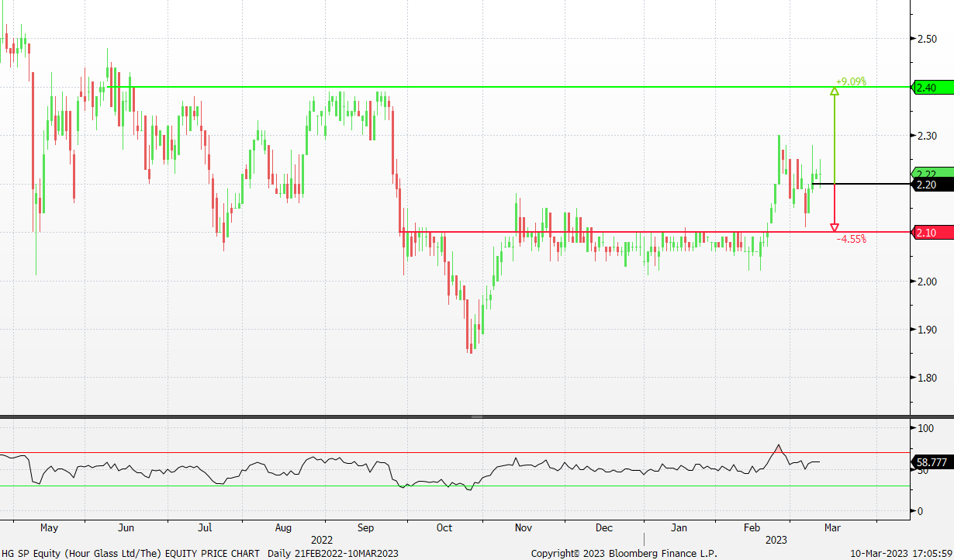Click the 2023 year label below Feb
The height and width of the screenshot is (560, 954).
point(777,539)
